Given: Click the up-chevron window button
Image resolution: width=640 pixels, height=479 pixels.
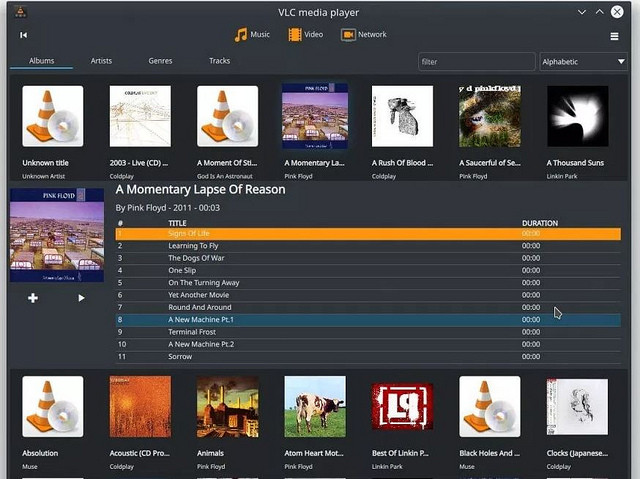Looking at the screenshot, I should pyautogui.click(x=599, y=12).
